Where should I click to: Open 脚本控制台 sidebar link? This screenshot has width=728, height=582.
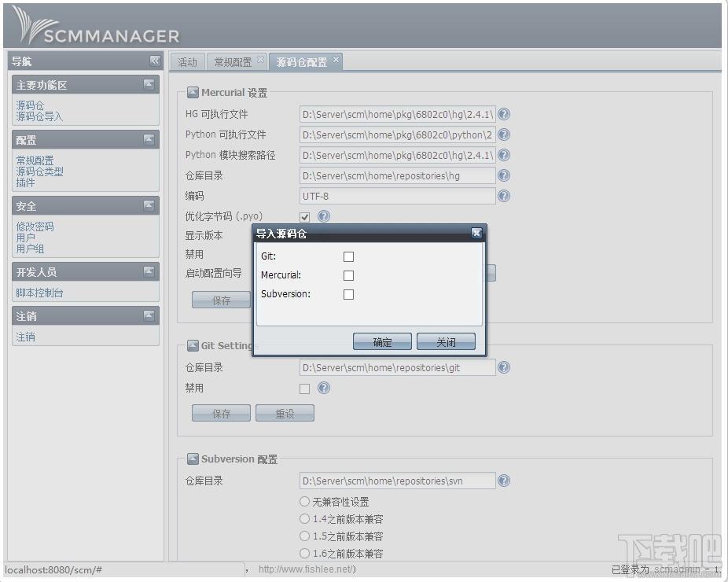(x=39, y=293)
